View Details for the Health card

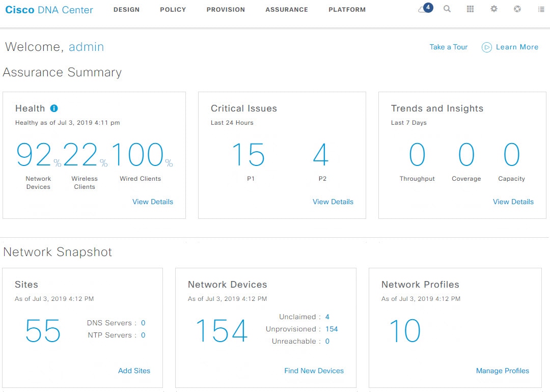click(153, 202)
